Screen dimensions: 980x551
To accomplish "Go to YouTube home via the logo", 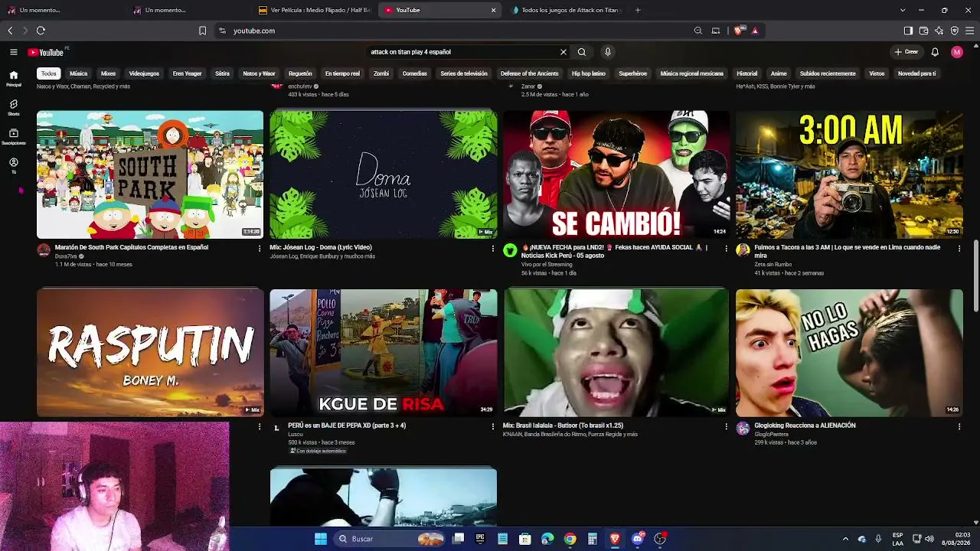I will click(46, 52).
